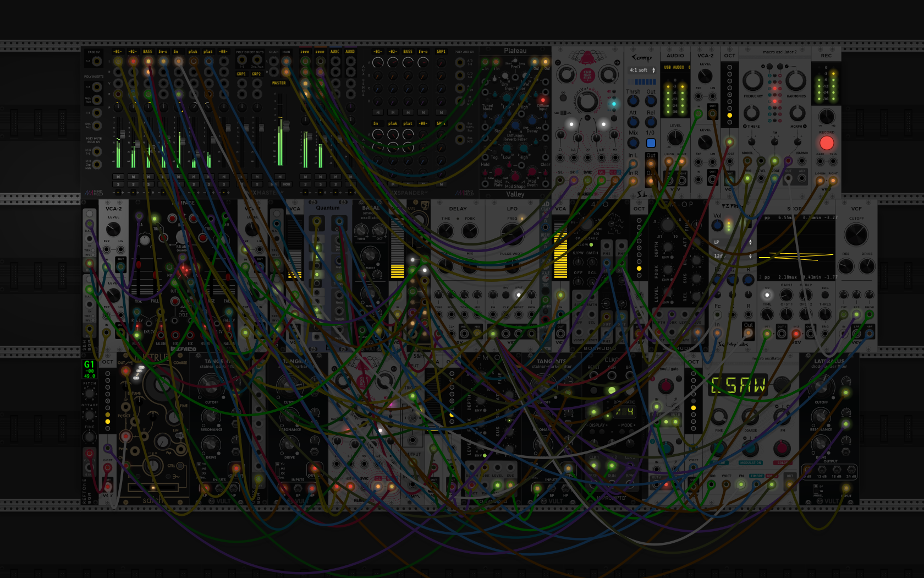Image resolution: width=924 pixels, height=578 pixels.
Task: Click the GRP1 group label in MixMaster
Action: 241,74
